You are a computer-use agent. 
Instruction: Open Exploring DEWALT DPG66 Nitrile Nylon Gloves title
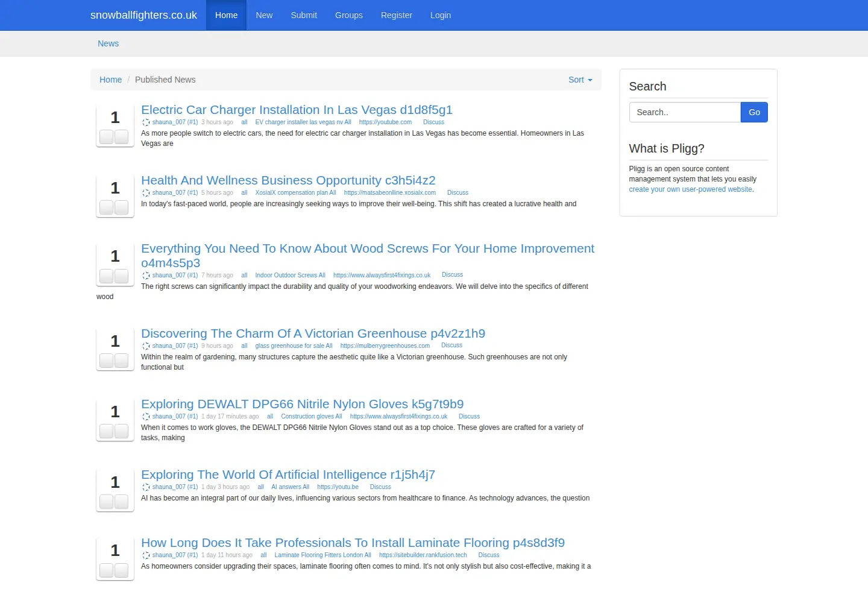(302, 404)
